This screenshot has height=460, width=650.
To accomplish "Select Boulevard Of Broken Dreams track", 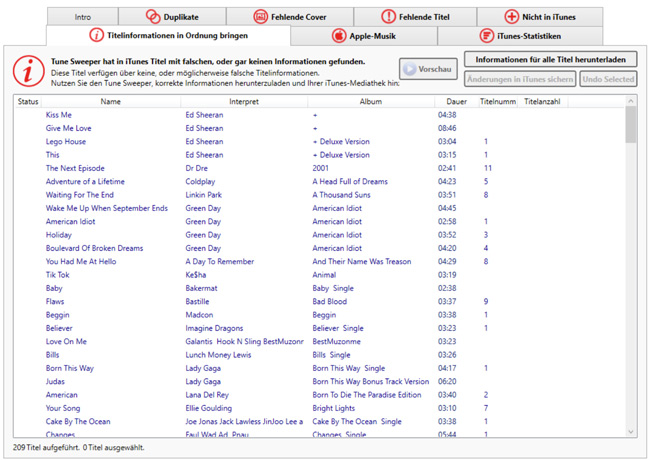I will click(x=94, y=248).
